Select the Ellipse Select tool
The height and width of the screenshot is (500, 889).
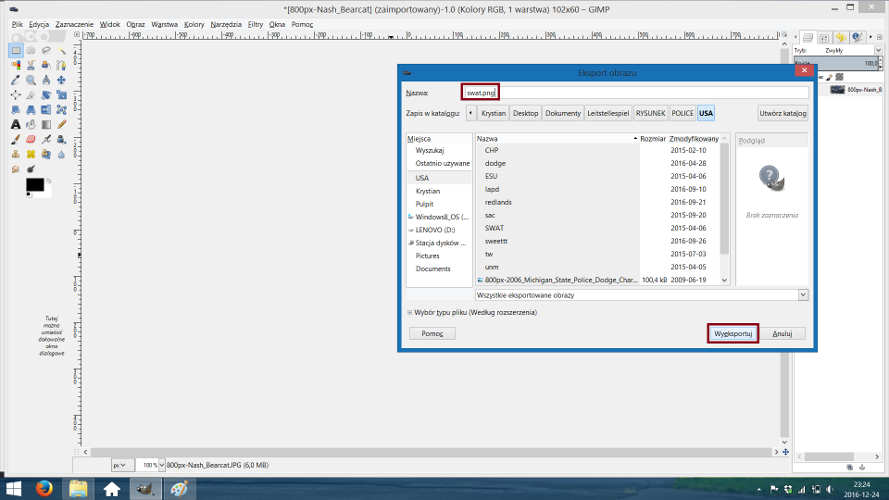tap(31, 50)
